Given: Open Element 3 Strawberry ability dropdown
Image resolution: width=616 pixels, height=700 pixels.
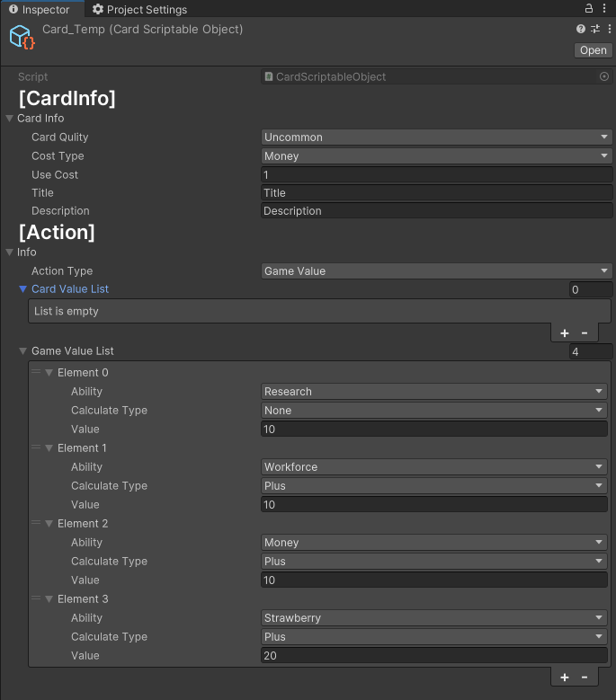Looking at the screenshot, I should pyautogui.click(x=433, y=618).
